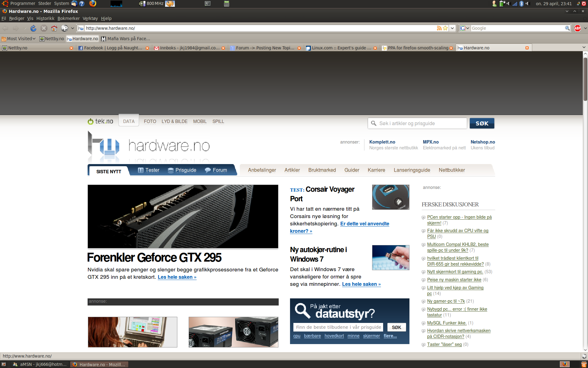Click the Corsair Voyager Port thumbnail
Viewport: 588px width, 368px height.
390,197
